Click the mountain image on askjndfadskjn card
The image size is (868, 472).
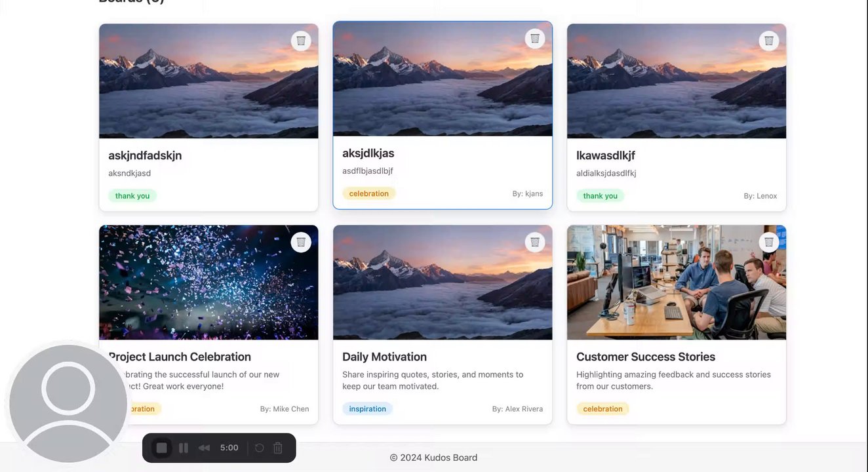208,81
